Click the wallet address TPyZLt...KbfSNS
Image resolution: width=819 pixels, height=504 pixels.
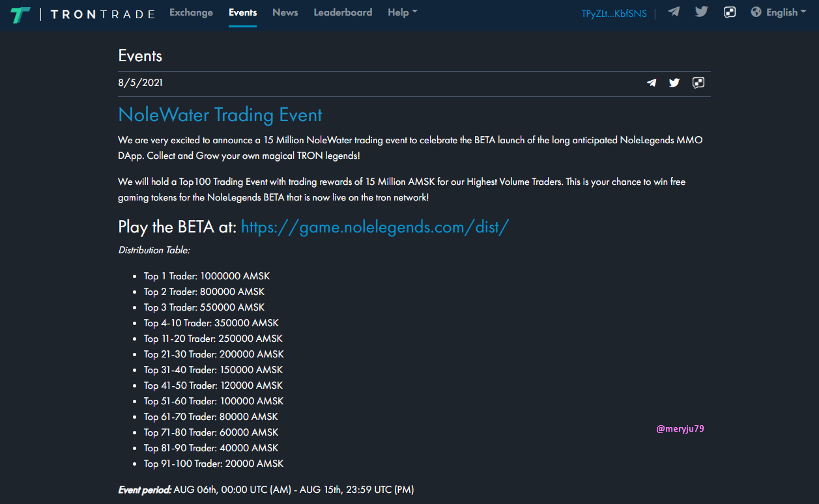click(614, 14)
